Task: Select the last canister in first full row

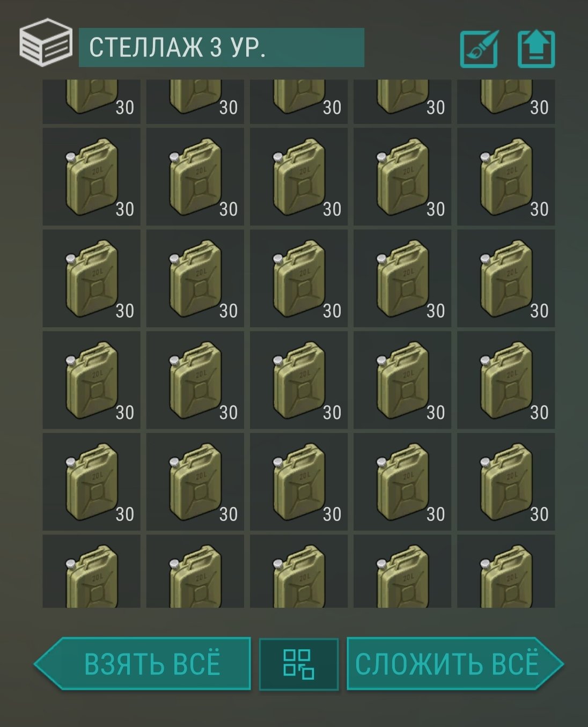Action: (506, 177)
